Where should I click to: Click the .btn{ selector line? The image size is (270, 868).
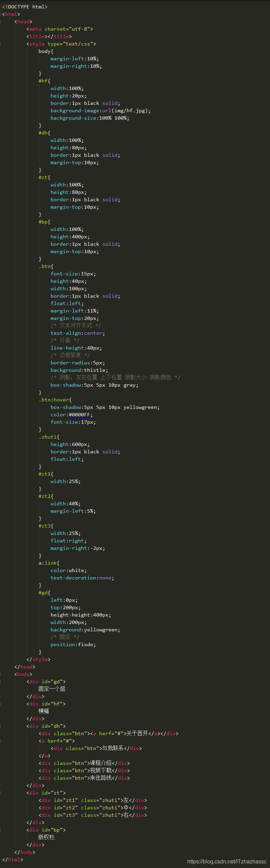click(x=46, y=266)
